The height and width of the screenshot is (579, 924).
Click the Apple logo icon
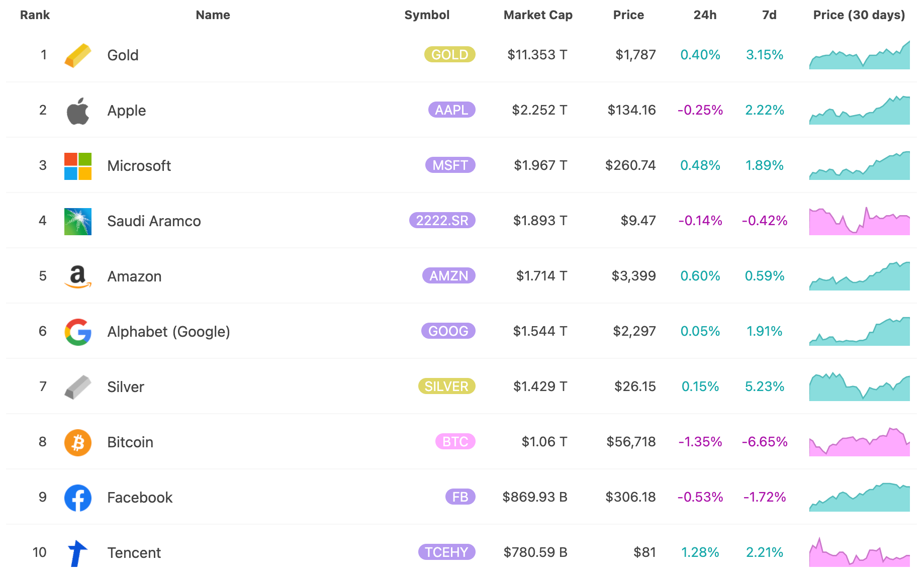pos(77,111)
